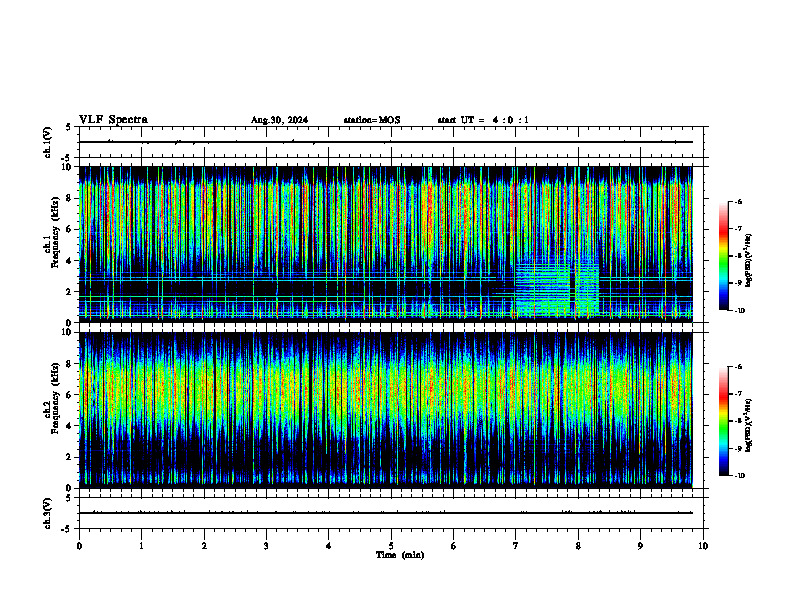The height and width of the screenshot is (612, 792).
Task: Click the "7" minute tick label
Action: click(516, 546)
